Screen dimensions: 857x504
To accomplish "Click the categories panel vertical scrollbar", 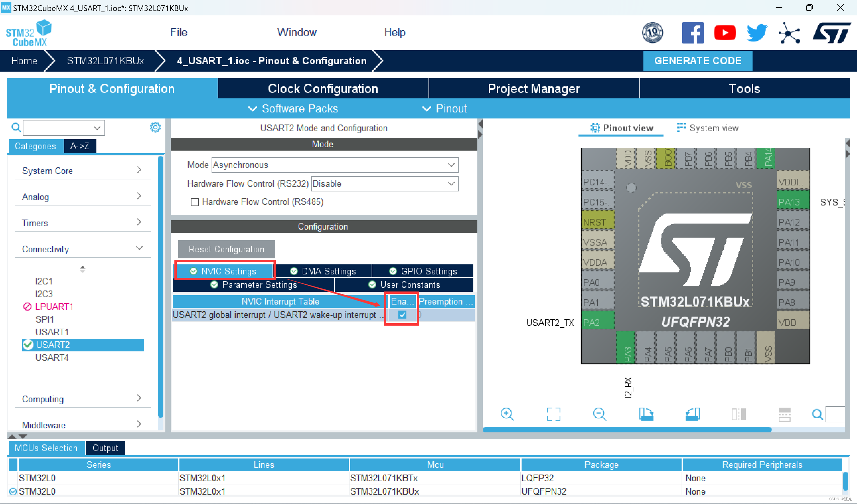I will click(x=160, y=286).
